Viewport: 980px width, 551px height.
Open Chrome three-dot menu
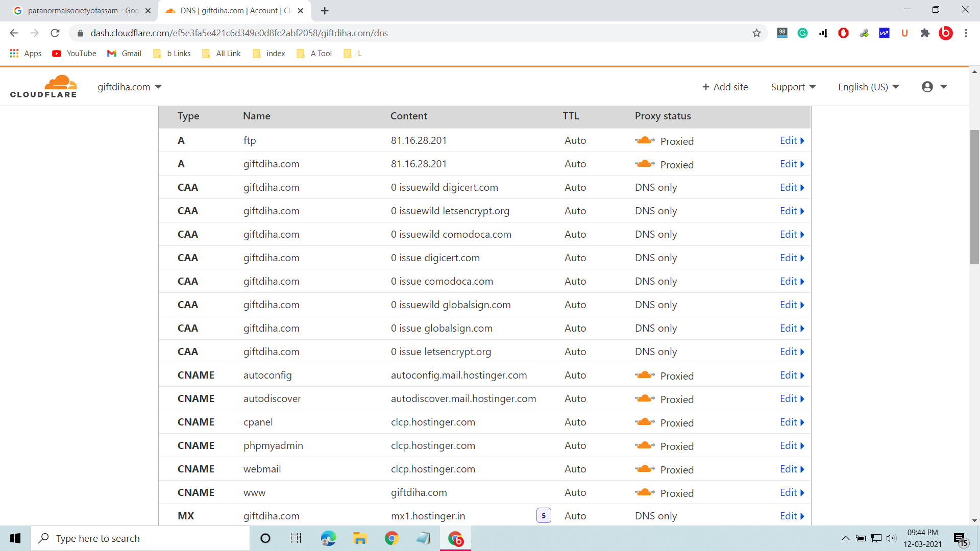tap(966, 33)
